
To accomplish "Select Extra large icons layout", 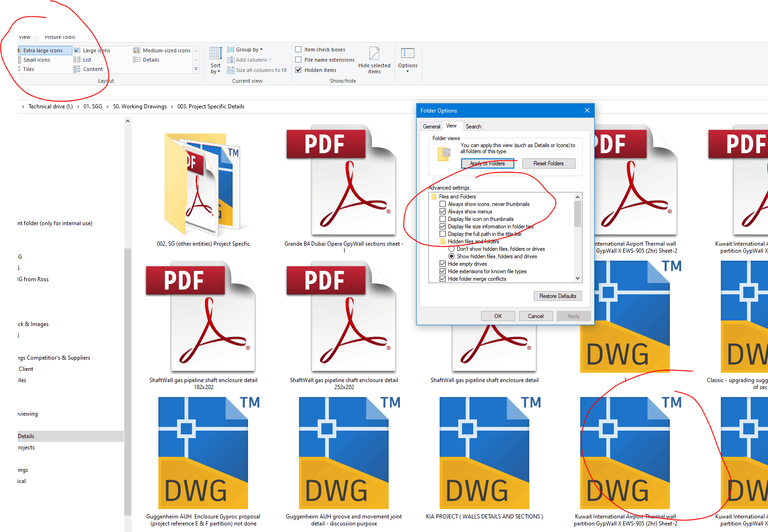I will [45, 50].
